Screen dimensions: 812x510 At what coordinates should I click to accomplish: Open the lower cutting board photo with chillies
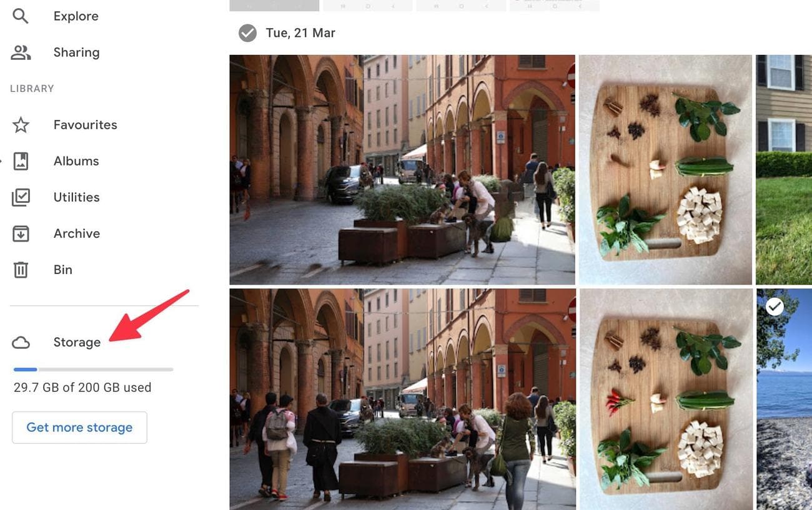(x=666, y=399)
